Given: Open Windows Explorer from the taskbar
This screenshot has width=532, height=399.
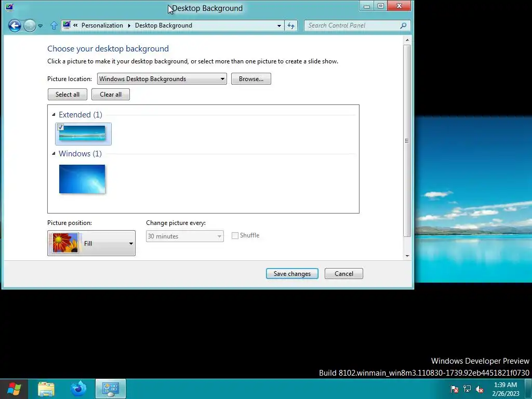Looking at the screenshot, I should point(46,389).
